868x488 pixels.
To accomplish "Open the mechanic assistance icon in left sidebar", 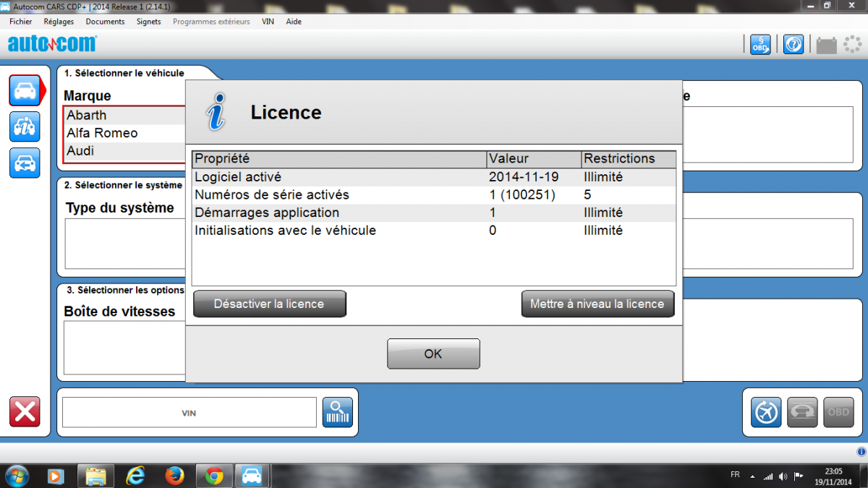I will (25, 127).
